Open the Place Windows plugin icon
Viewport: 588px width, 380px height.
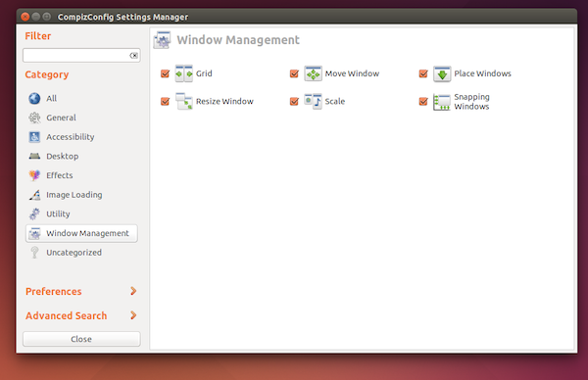(442, 73)
